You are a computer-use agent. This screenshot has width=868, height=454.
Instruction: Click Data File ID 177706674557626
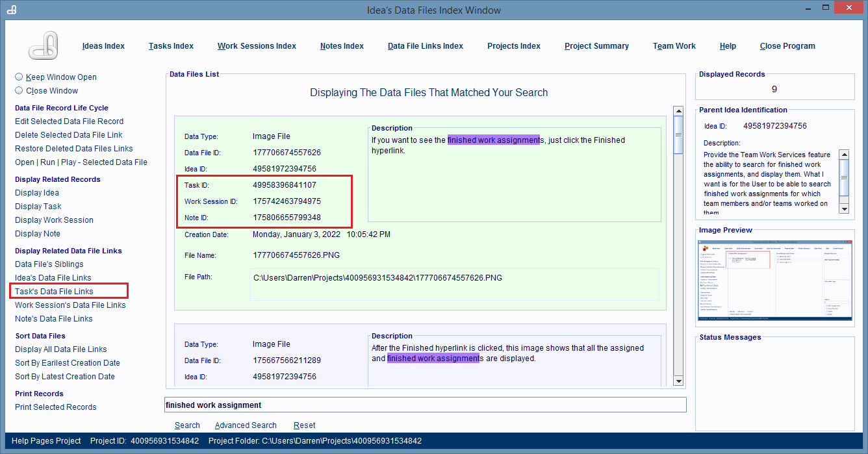tap(287, 153)
